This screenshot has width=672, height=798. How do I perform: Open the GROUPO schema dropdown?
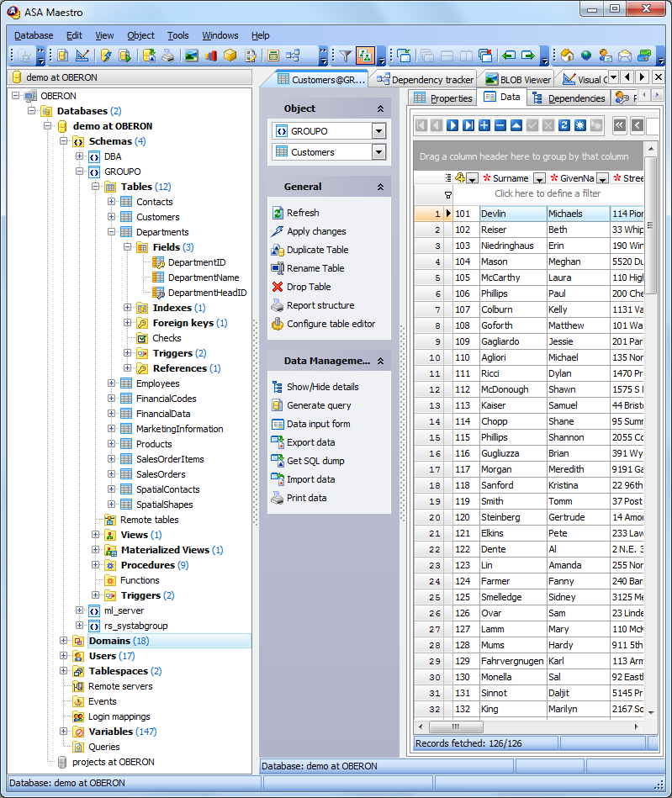click(378, 131)
